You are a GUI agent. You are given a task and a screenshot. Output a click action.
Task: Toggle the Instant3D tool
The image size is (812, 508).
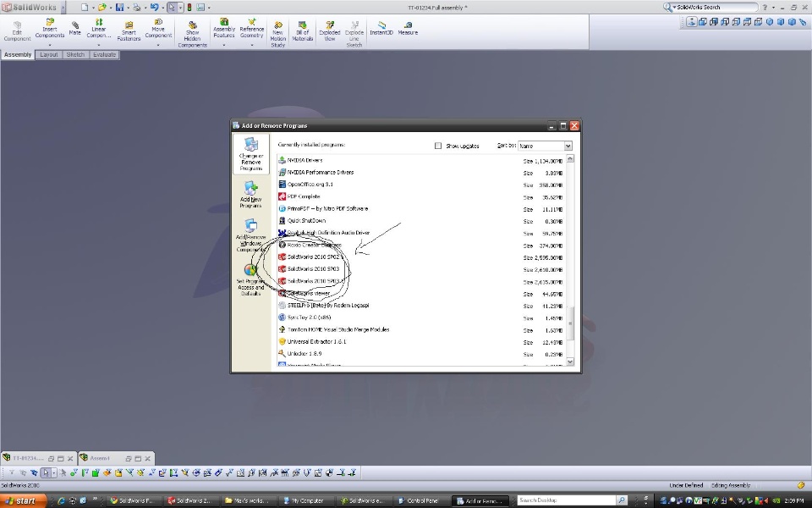381,29
